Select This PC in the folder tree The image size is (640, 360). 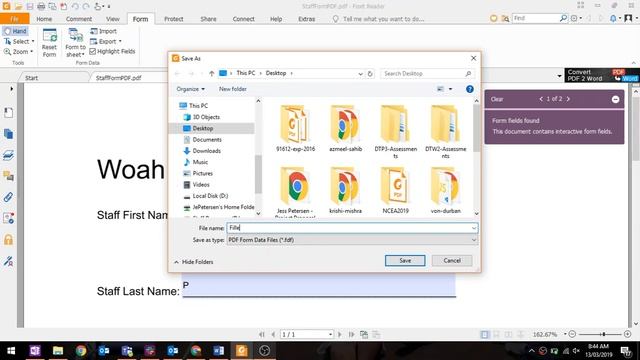click(198, 106)
